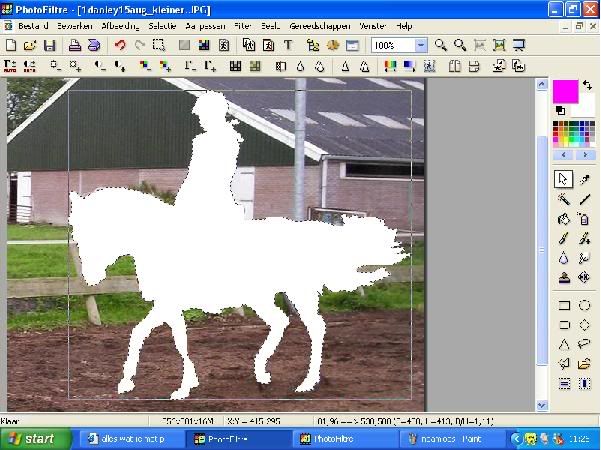Click the vertical scrollbar down arrow
Image resolution: width=601 pixels, height=450 pixels.
pyautogui.click(x=542, y=405)
